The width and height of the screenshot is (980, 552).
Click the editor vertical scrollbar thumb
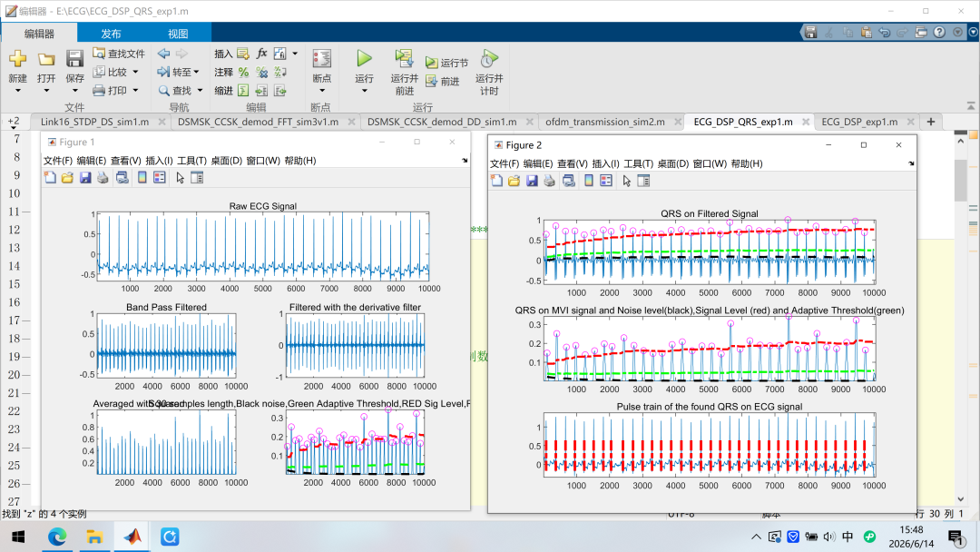(961, 181)
